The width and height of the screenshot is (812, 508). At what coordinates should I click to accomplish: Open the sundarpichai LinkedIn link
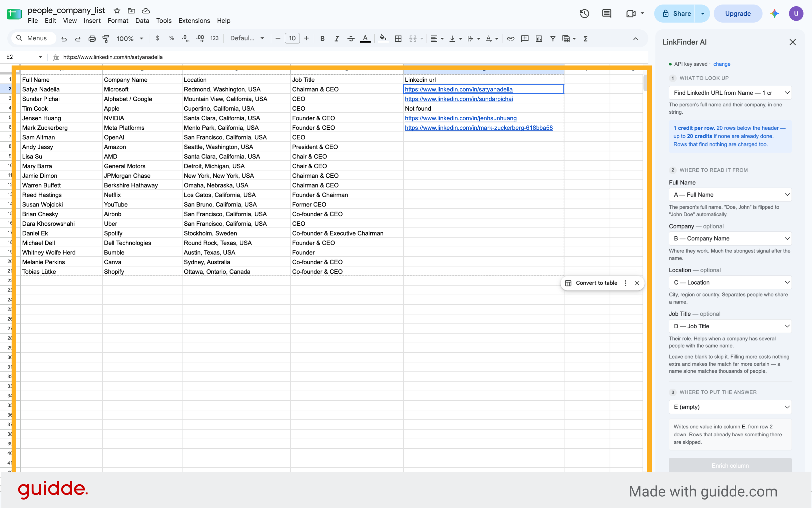pyautogui.click(x=459, y=99)
